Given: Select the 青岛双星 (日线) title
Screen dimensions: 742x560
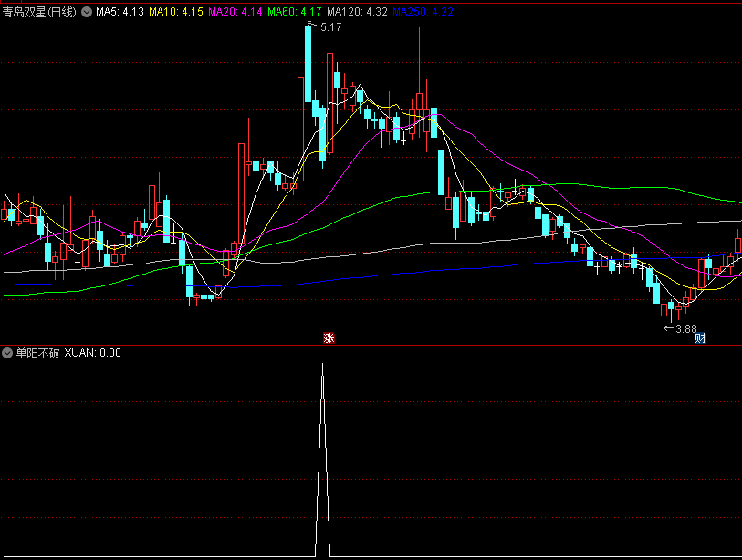Looking at the screenshot, I should [39, 12].
